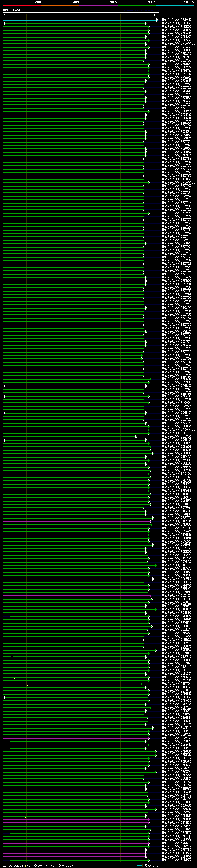Open hit UniRef100_A8JON7

click(177, 20)
